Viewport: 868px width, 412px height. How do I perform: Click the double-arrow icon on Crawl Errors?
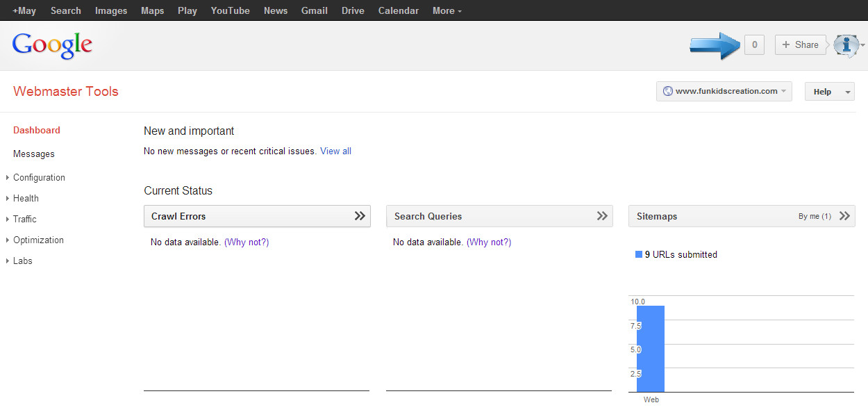pyautogui.click(x=360, y=216)
